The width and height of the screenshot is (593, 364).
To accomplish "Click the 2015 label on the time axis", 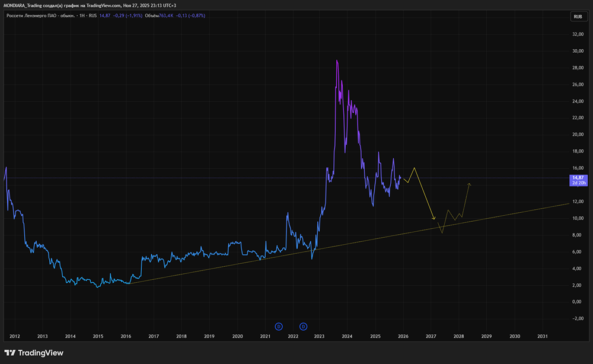I will [x=98, y=336].
